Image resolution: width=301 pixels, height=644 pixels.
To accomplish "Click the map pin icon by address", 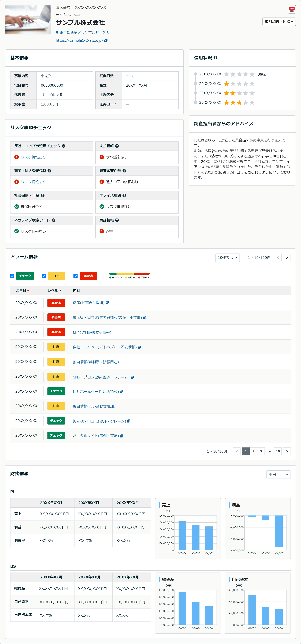I will 57,32.
